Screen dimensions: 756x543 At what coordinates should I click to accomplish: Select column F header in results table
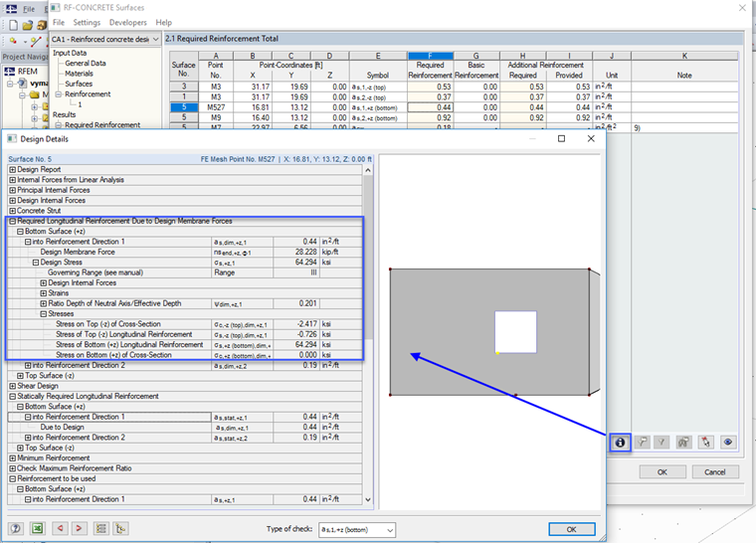(430, 56)
